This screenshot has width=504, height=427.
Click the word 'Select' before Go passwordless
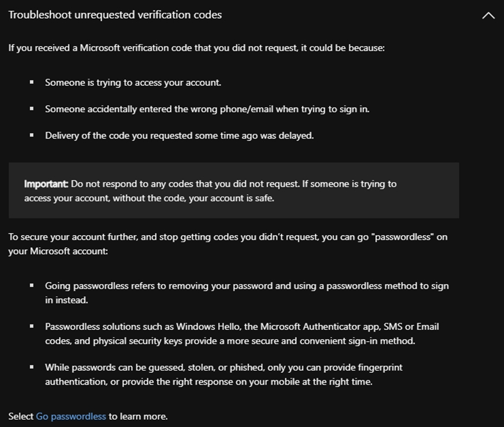point(21,416)
